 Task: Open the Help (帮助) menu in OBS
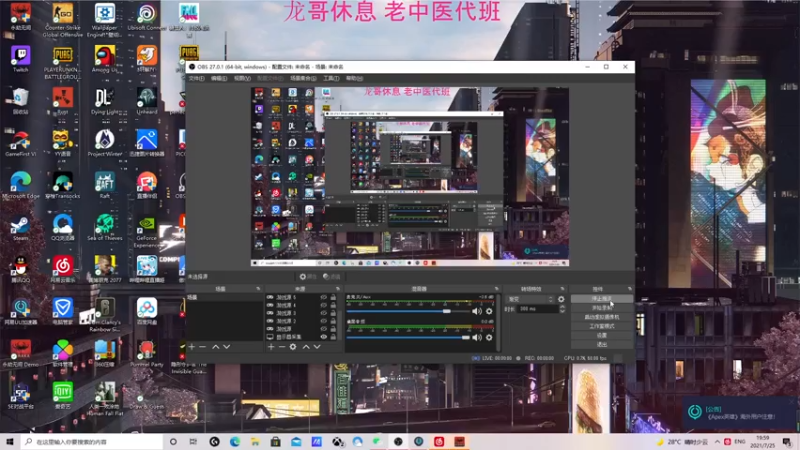[x=355, y=79]
